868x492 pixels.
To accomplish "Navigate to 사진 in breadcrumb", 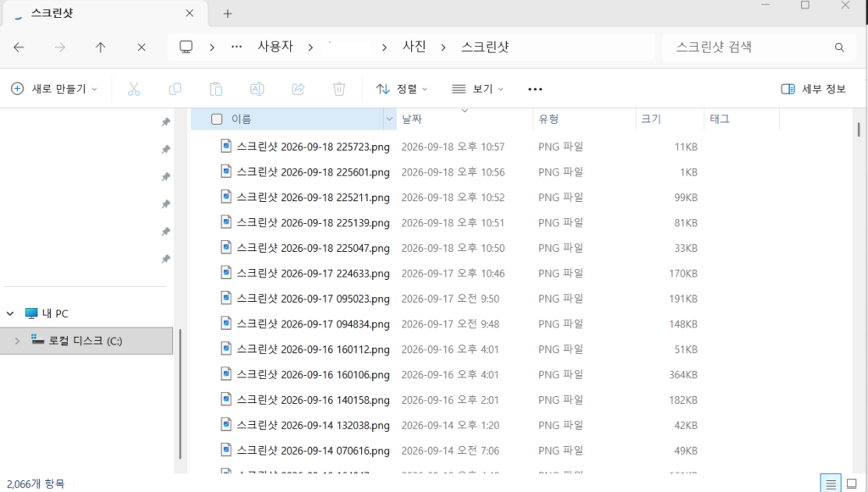I will (414, 47).
